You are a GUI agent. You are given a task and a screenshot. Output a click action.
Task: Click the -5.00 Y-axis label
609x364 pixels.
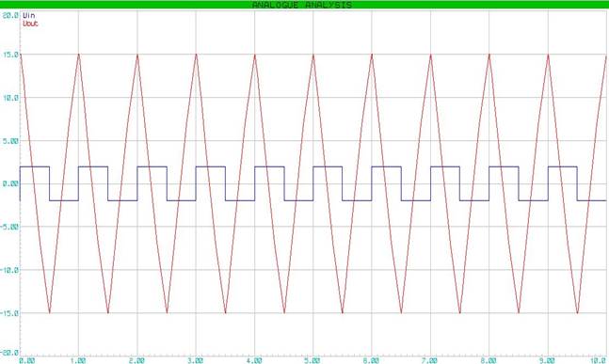coord(9,227)
